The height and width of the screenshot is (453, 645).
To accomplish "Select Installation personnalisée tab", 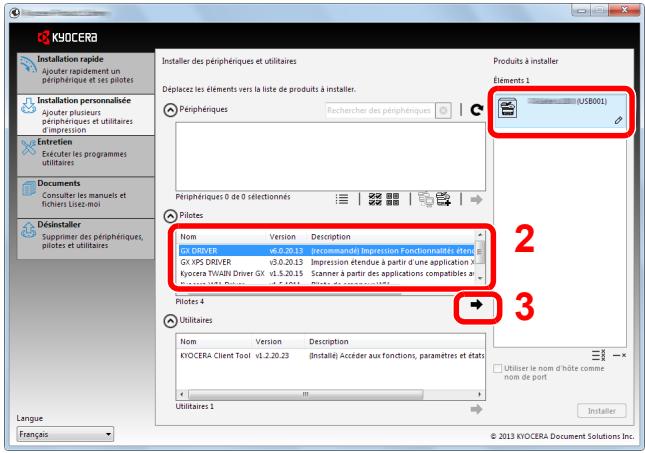I will [x=86, y=115].
